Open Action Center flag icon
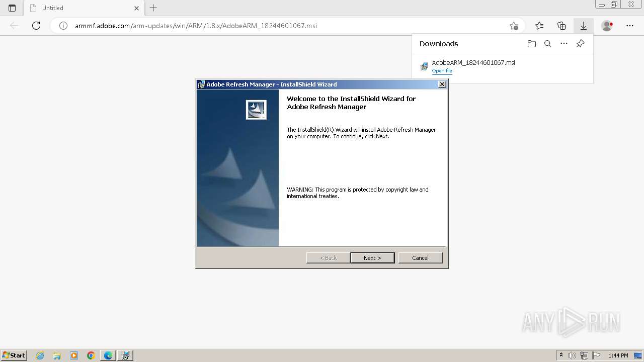 tap(596, 355)
